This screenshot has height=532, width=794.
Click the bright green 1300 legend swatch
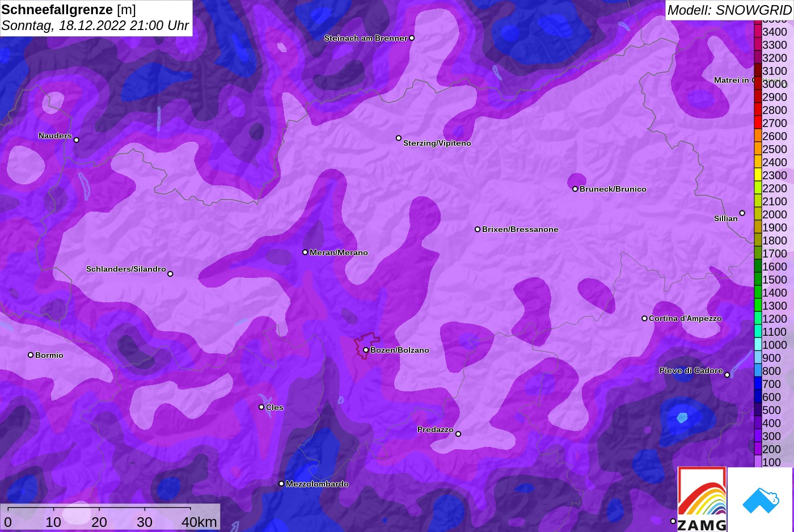click(x=758, y=305)
